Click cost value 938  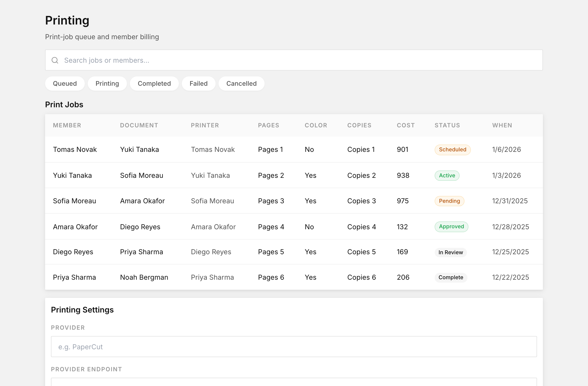[403, 175]
